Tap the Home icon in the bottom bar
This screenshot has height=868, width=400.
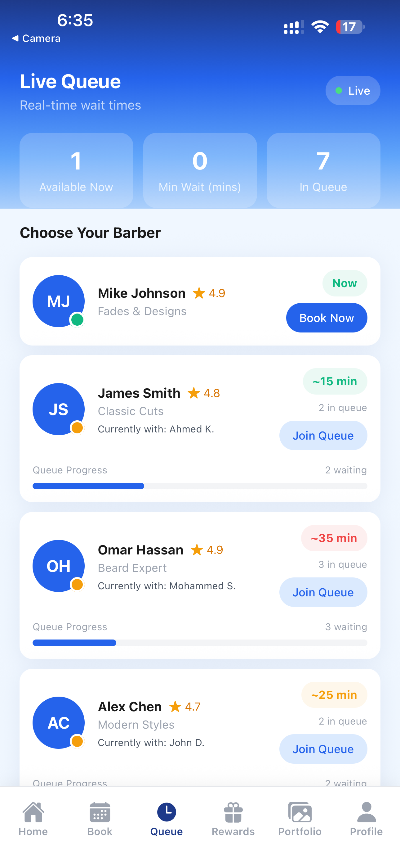[33, 812]
